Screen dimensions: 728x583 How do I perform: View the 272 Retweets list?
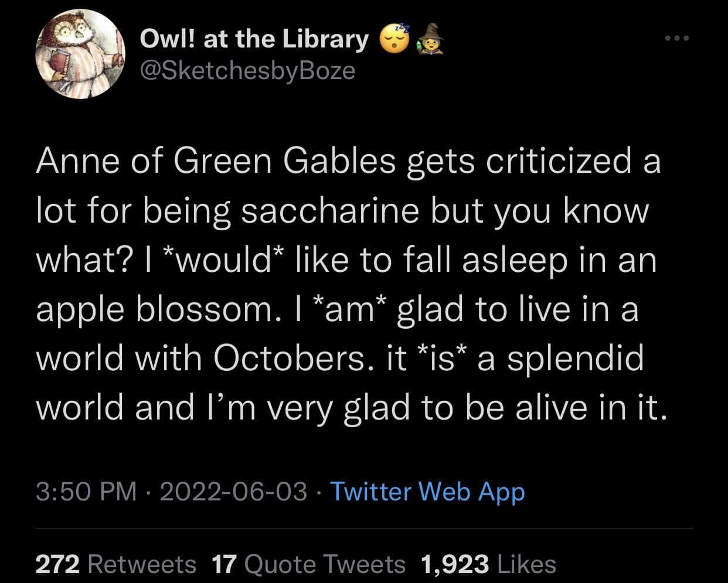(115, 564)
